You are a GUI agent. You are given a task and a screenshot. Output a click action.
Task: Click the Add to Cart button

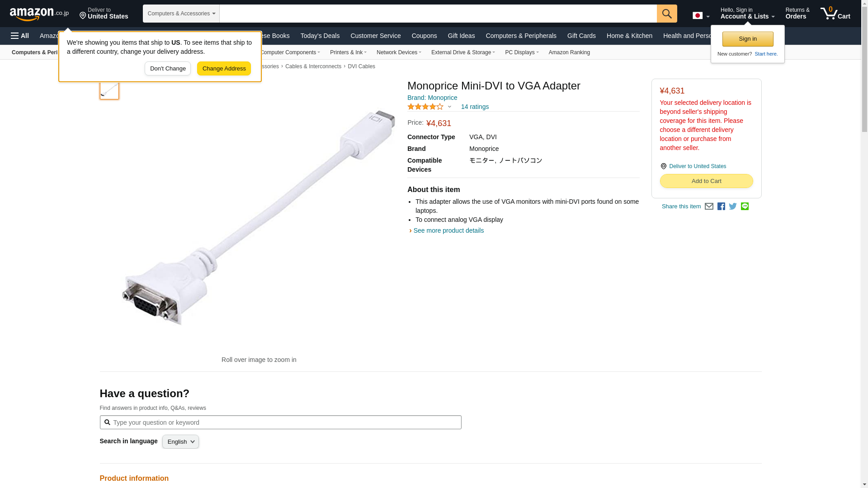(x=706, y=181)
